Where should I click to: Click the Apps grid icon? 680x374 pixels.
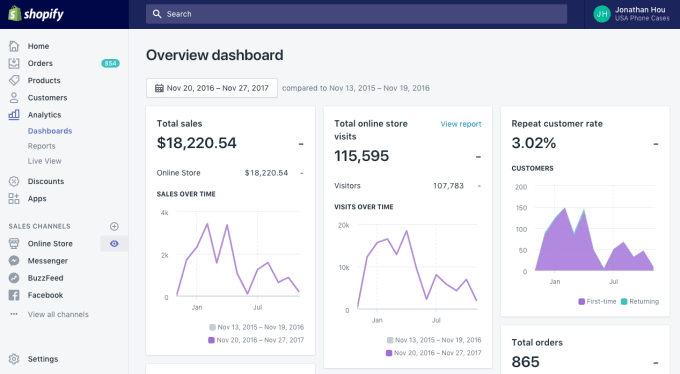point(14,199)
